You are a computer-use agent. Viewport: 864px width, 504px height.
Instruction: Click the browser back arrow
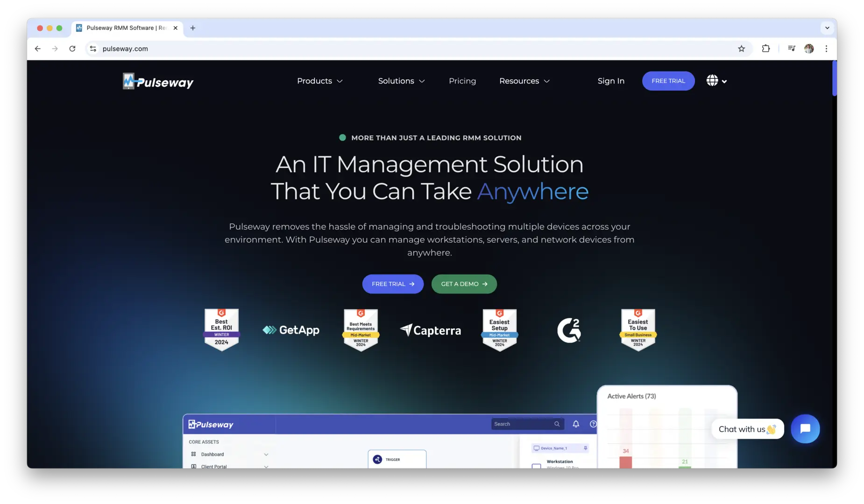38,49
